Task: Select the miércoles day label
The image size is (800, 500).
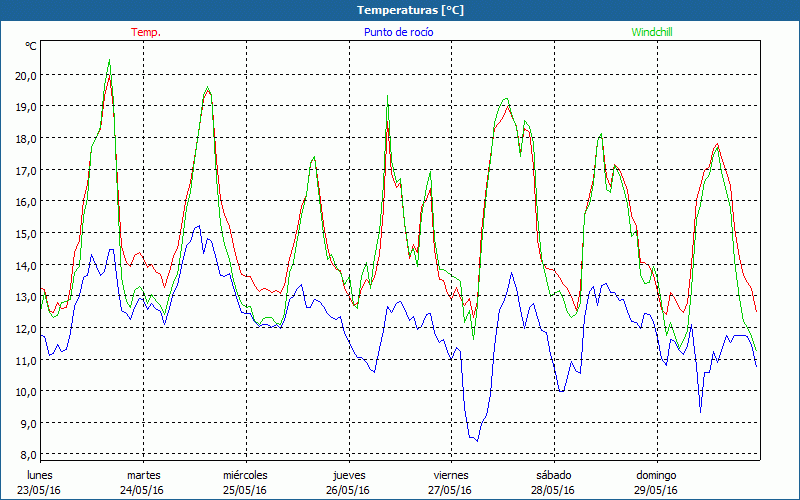Action: click(245, 475)
